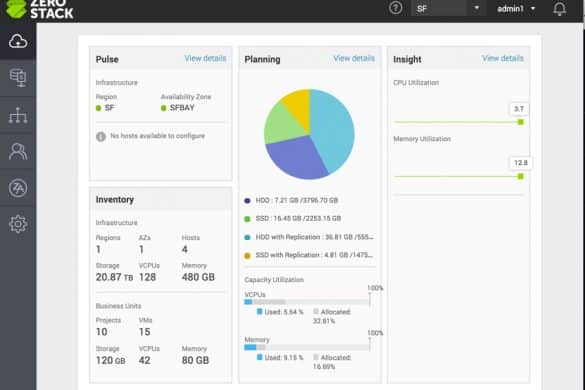Click the Inventory panel title
Screen dimensions: 585x390
[x=115, y=200]
